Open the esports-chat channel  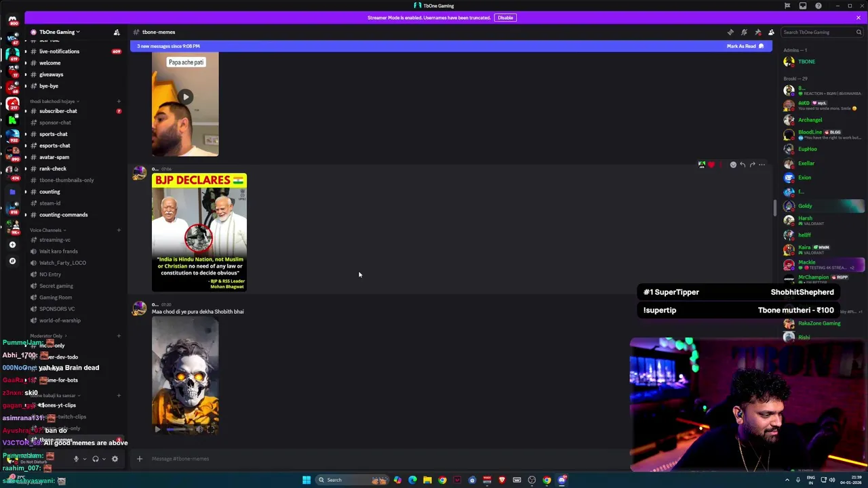pyautogui.click(x=54, y=146)
